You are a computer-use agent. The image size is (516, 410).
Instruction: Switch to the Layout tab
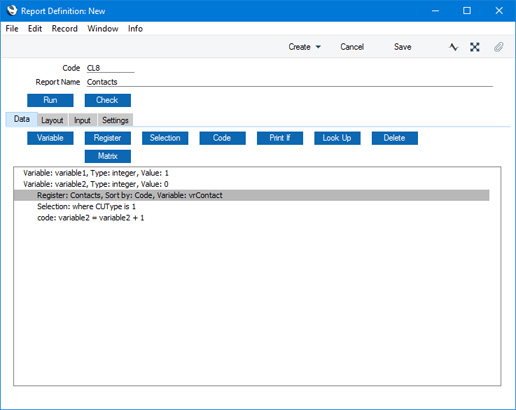coord(52,120)
